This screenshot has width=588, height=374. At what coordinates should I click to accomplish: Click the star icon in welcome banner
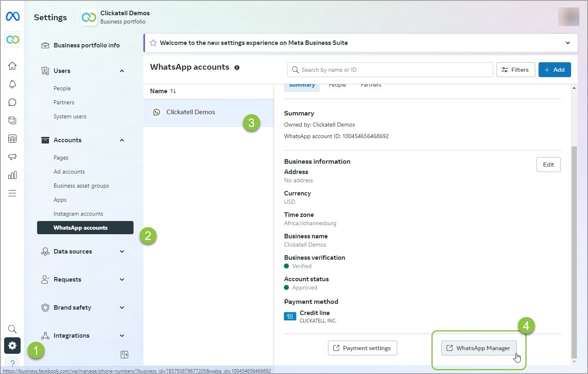point(153,43)
